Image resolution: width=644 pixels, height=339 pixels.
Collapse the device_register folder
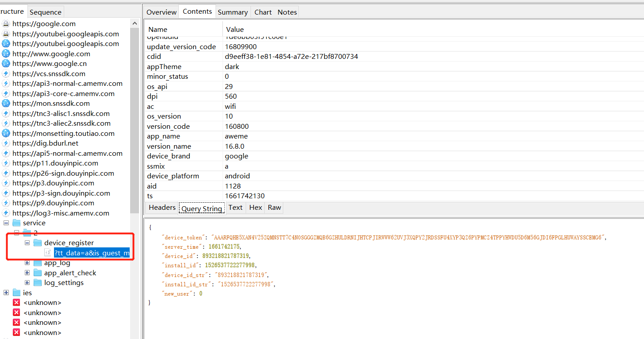point(27,243)
